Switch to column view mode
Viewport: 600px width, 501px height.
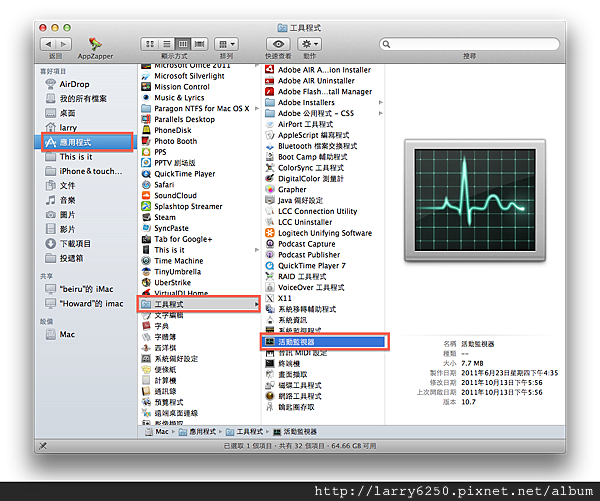click(x=183, y=44)
